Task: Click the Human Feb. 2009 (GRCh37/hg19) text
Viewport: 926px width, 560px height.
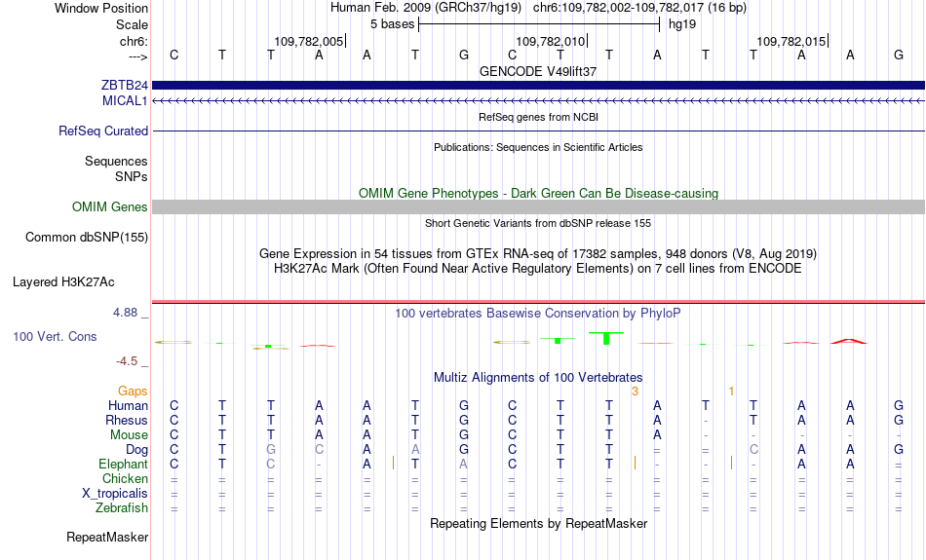Action: click(426, 8)
